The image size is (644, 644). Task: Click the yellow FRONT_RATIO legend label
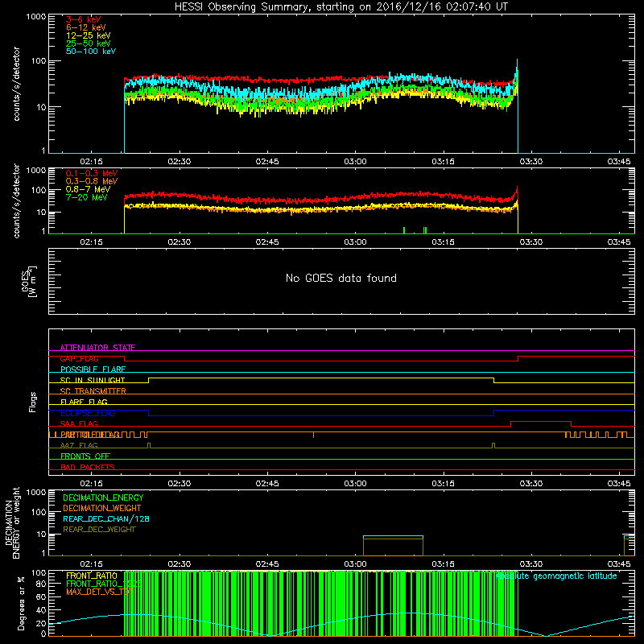coord(92,576)
